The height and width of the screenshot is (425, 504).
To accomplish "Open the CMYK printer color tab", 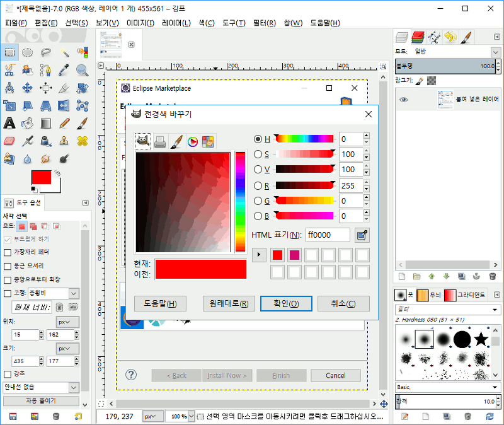I will (160, 141).
